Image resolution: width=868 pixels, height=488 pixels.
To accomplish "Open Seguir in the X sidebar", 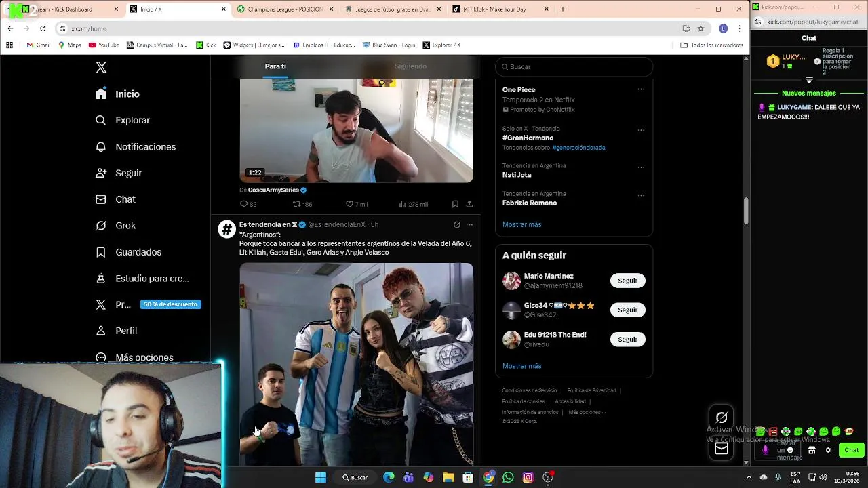I will pyautogui.click(x=119, y=173).
